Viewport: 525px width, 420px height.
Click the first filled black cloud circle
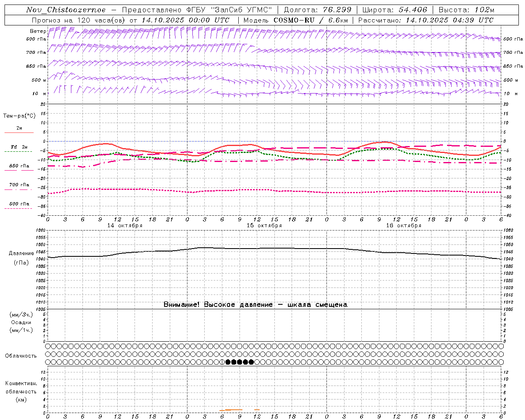pos(228,362)
